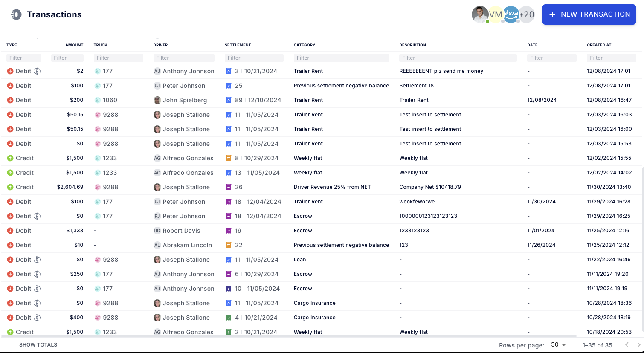
Task: Sort by the Amount column header
Action: tap(74, 45)
